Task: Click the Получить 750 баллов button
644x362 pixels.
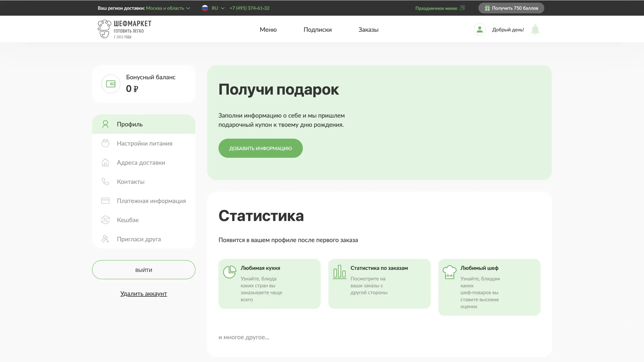Action: click(511, 8)
